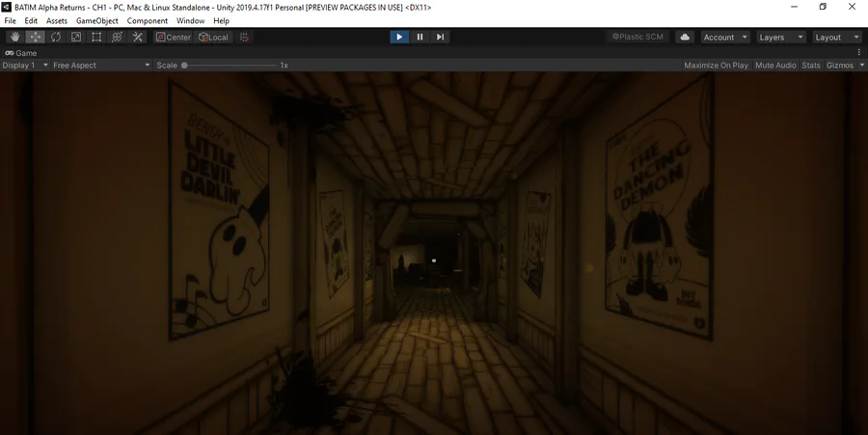Click the Unity icon in title bar
The image size is (868, 435).
pyautogui.click(x=7, y=7)
